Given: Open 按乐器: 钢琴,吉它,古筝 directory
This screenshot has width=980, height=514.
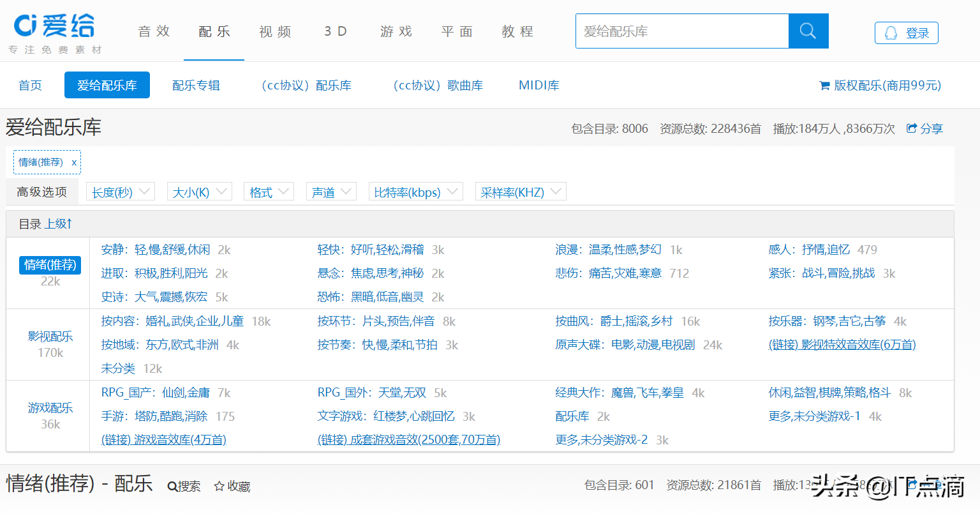Looking at the screenshot, I should point(828,321).
